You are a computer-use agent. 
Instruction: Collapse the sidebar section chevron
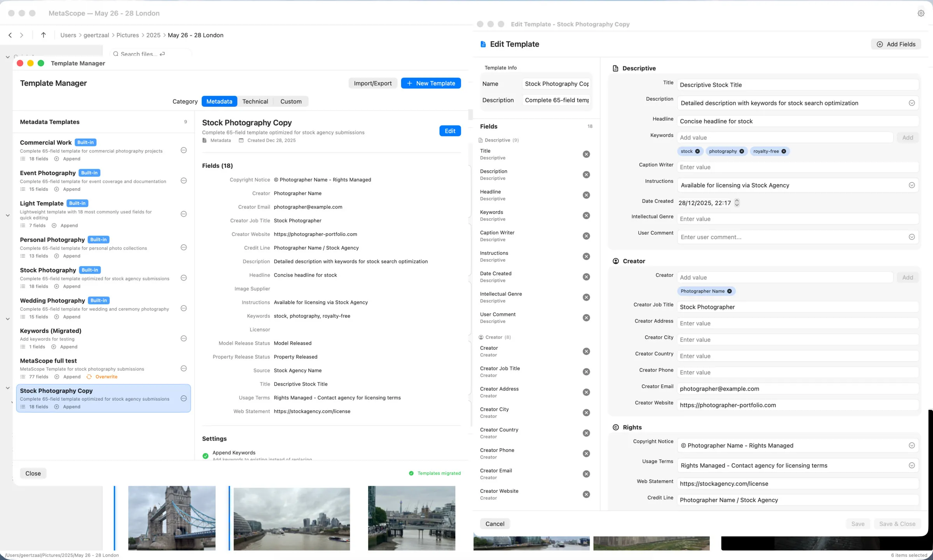point(7,56)
